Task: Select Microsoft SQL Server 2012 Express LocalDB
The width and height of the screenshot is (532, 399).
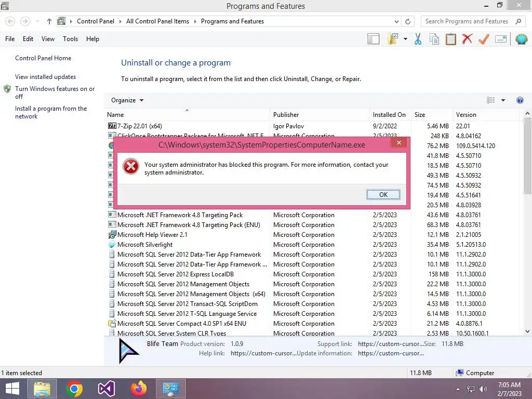Action: 313,274
